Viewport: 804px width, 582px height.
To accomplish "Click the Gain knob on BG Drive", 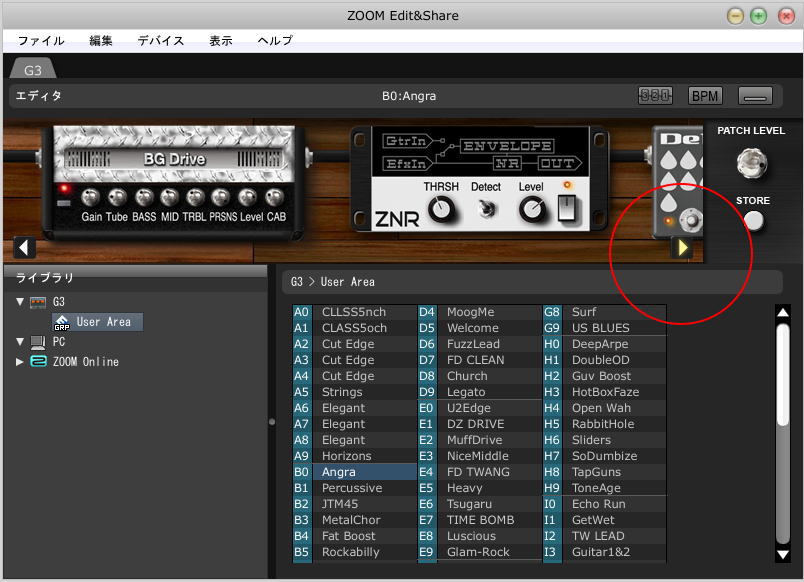I will pos(91,197).
